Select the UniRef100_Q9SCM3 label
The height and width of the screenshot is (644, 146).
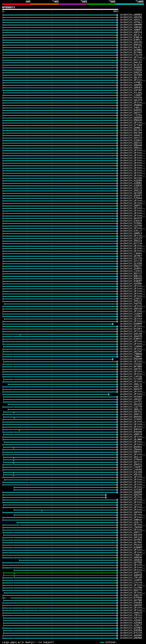click(x=131, y=42)
